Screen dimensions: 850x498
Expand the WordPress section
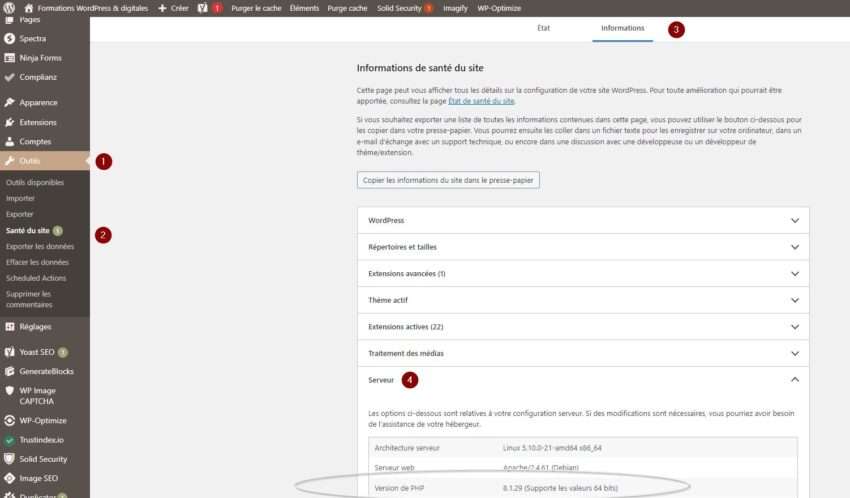(x=583, y=221)
